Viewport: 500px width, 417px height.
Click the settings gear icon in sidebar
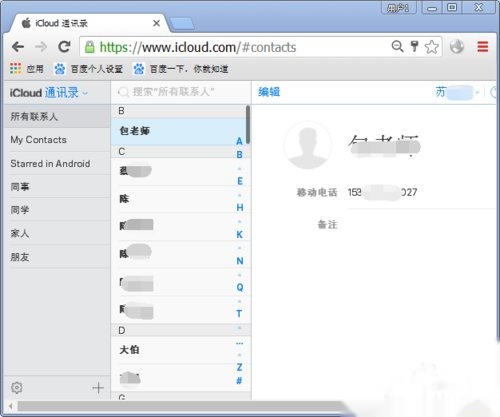17,388
